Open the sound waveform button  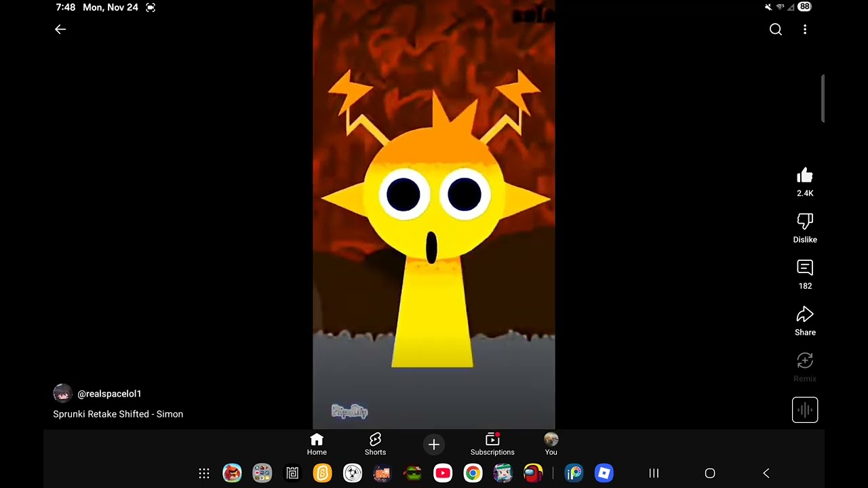pyautogui.click(x=805, y=410)
